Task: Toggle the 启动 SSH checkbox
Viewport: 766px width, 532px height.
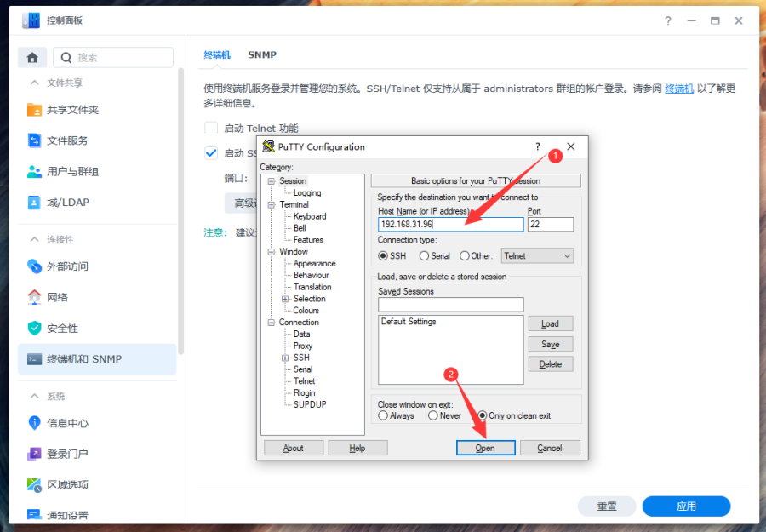Action: (x=211, y=153)
